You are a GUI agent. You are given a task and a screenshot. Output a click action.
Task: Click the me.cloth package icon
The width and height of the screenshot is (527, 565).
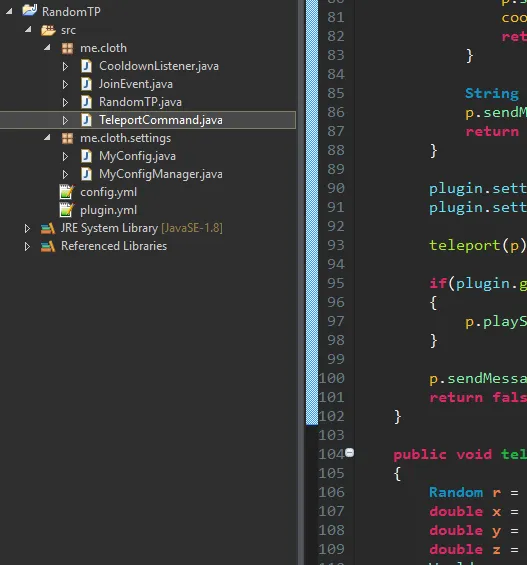[x=67, y=48]
